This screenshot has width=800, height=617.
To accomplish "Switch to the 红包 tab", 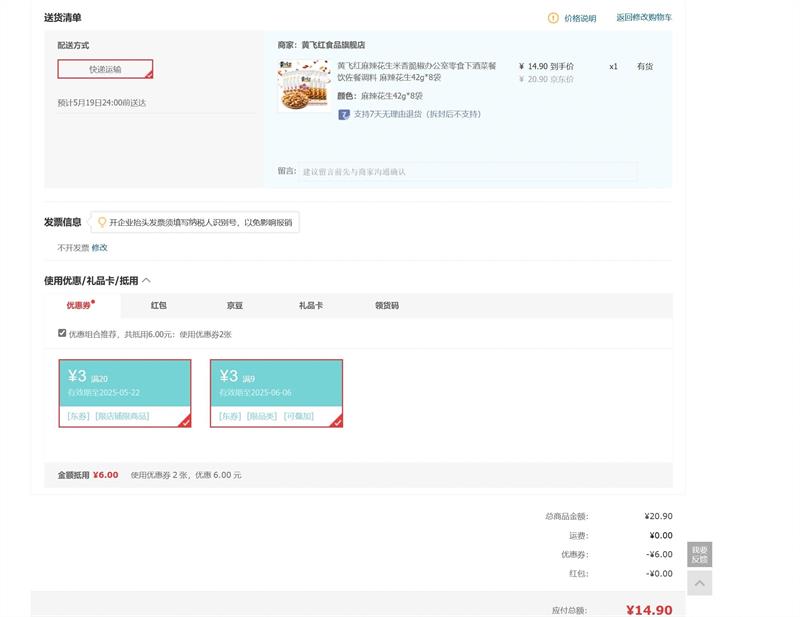I will [158, 306].
